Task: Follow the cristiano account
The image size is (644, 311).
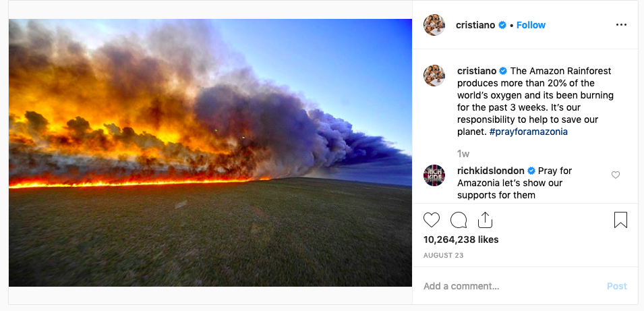Action: (531, 25)
